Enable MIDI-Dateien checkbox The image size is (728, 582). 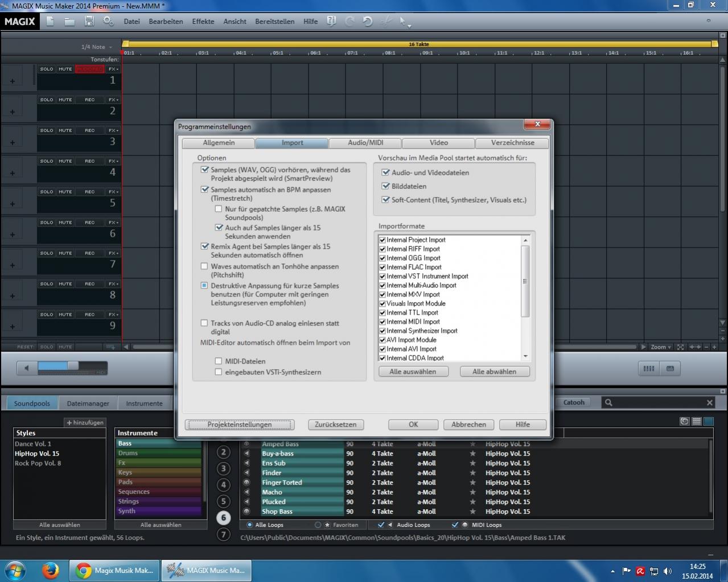tap(219, 361)
